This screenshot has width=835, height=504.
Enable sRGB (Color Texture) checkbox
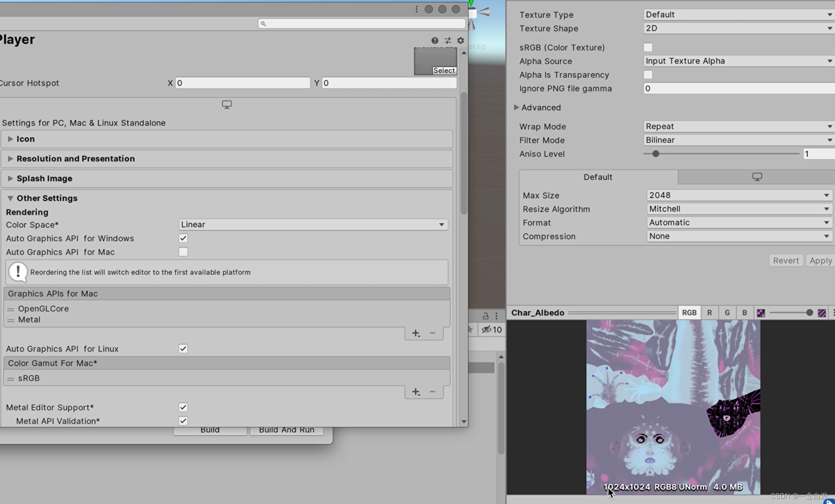[648, 47]
